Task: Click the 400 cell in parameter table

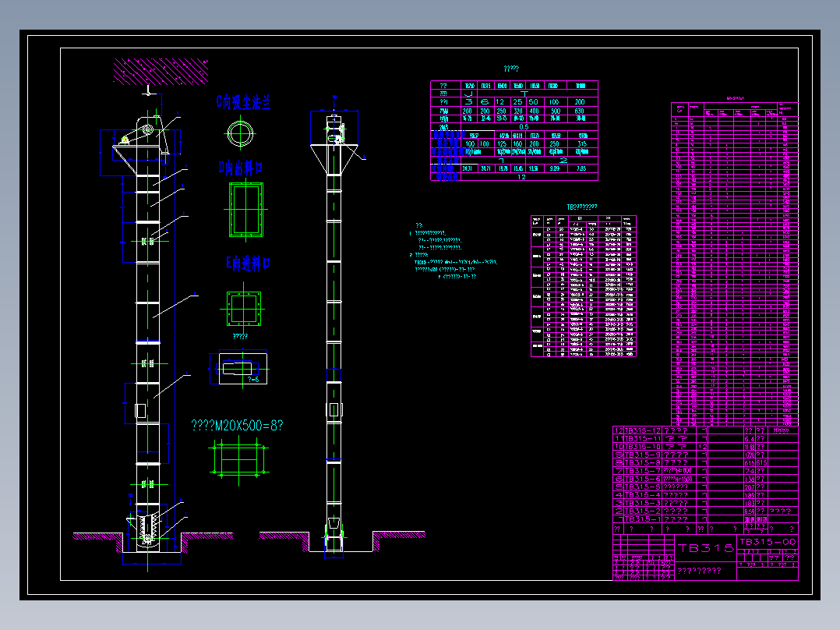Action: click(534, 111)
